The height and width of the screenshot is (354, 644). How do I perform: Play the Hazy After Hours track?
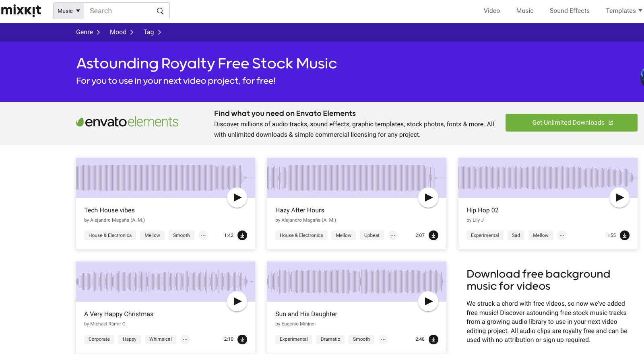click(428, 198)
